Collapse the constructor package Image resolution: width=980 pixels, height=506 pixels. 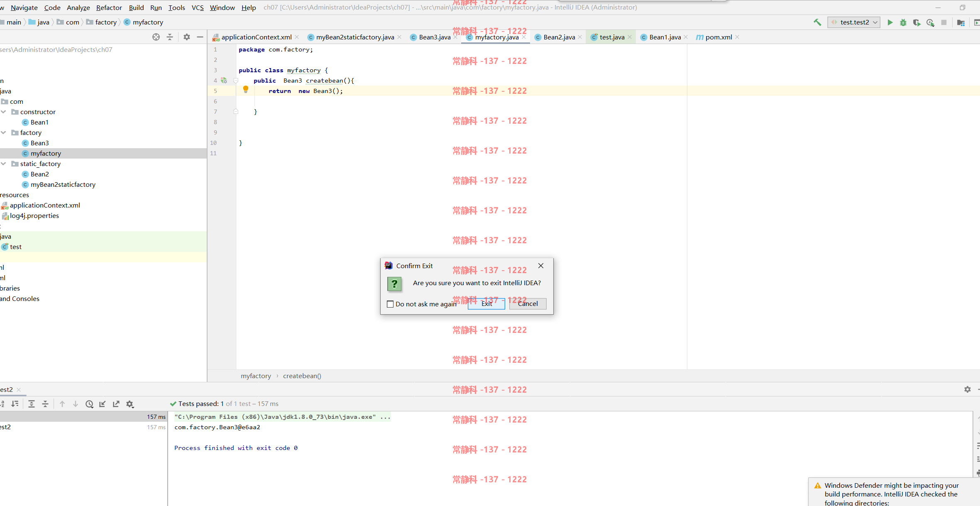click(x=4, y=112)
